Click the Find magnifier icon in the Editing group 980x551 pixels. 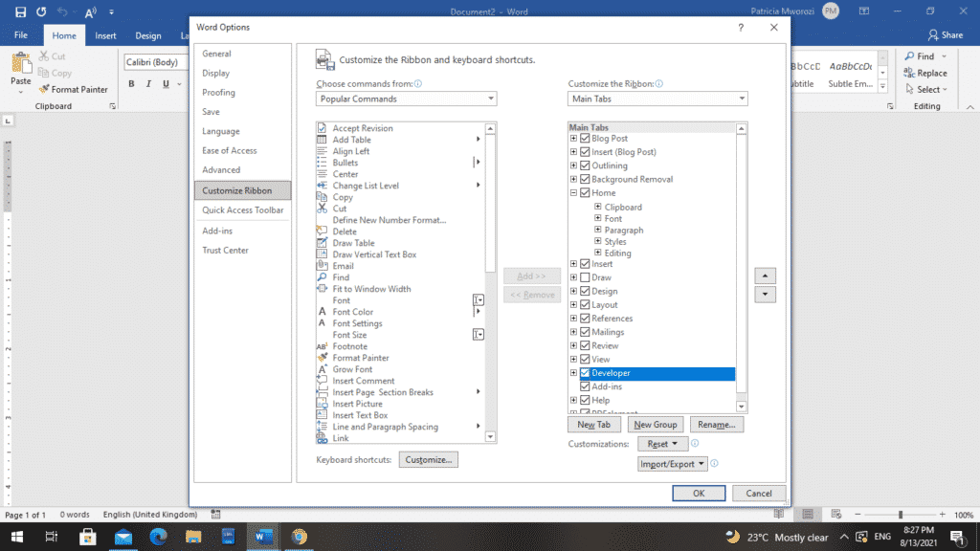(909, 56)
